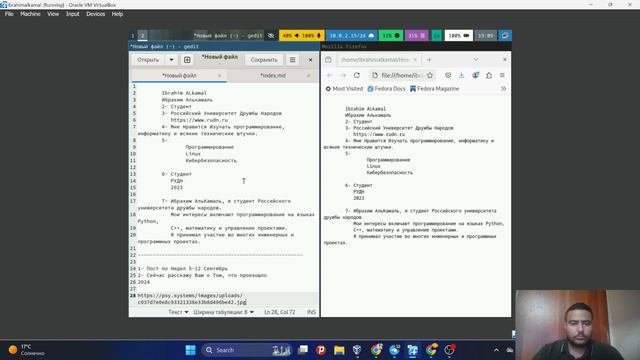This screenshot has width=640, height=360.
Task: Close the Firefox /home/ibrahimalkamal tab
Action: (415, 60)
